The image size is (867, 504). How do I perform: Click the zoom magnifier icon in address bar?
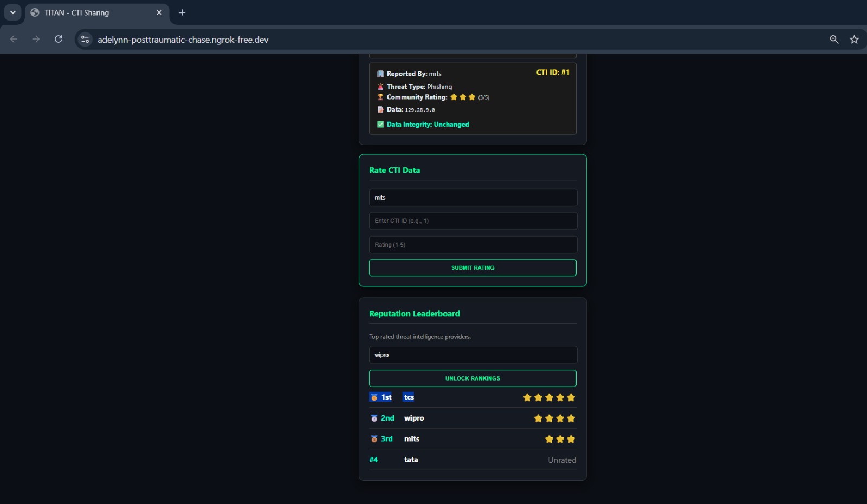pos(834,39)
